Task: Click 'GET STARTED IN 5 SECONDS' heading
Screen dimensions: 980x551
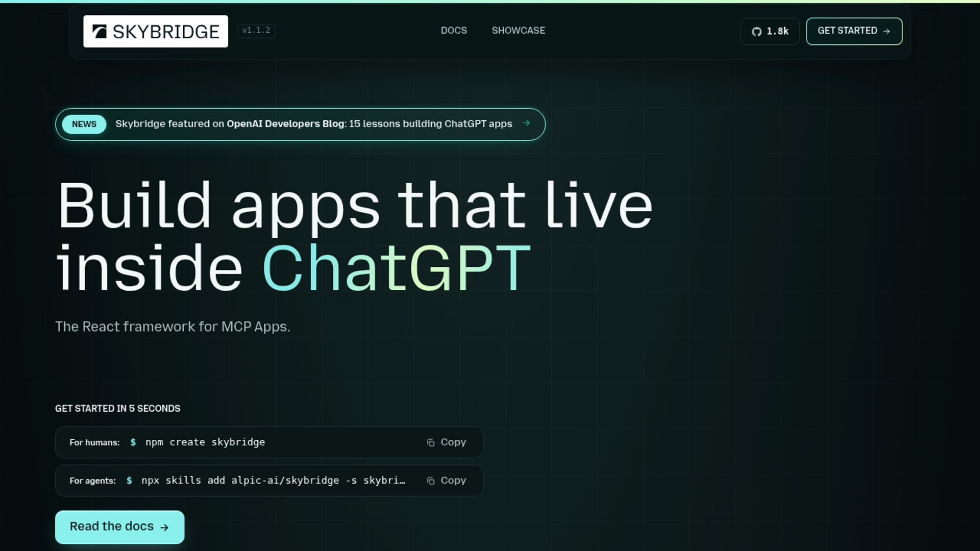Action: point(117,409)
